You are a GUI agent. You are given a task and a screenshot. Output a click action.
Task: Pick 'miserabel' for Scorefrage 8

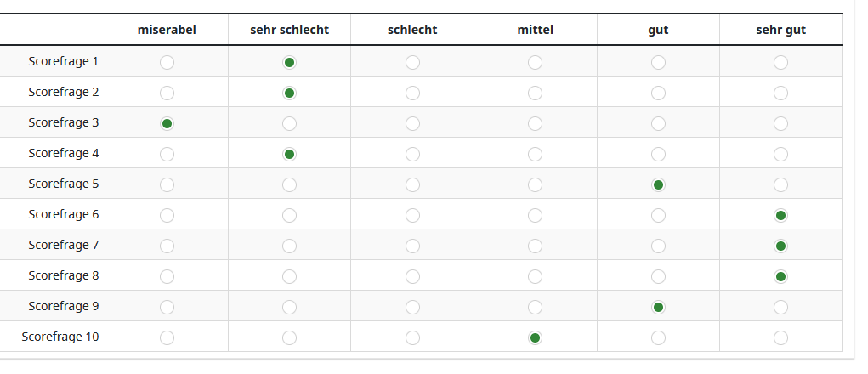pyautogui.click(x=167, y=276)
